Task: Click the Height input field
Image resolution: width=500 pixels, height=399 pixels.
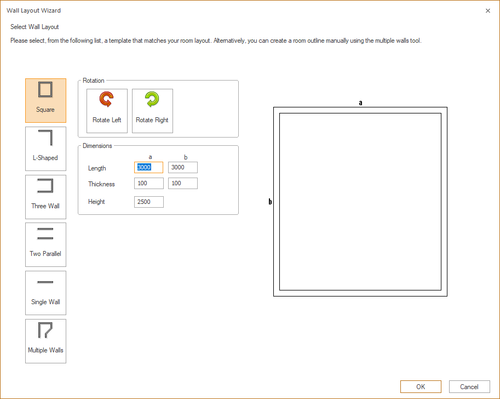Action: 149,202
